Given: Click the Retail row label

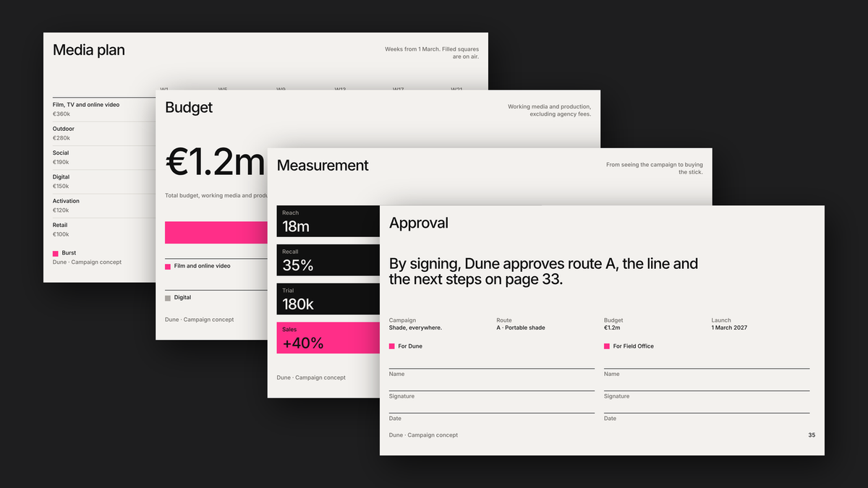Looking at the screenshot, I should [x=61, y=225].
